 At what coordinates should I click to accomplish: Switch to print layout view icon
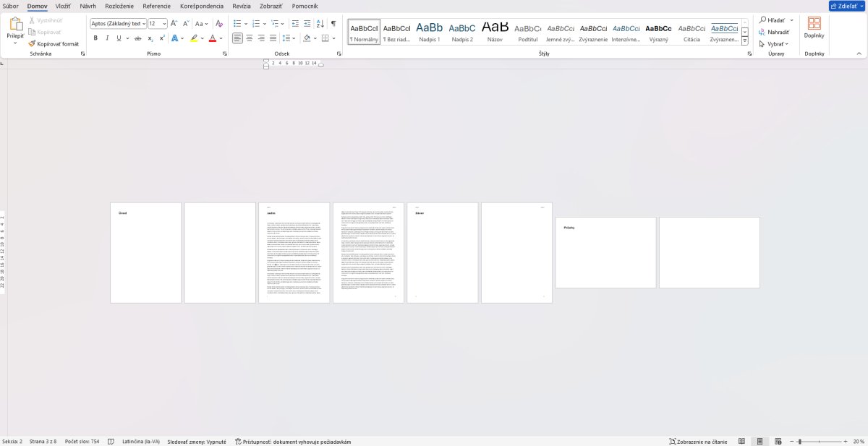tap(759, 441)
